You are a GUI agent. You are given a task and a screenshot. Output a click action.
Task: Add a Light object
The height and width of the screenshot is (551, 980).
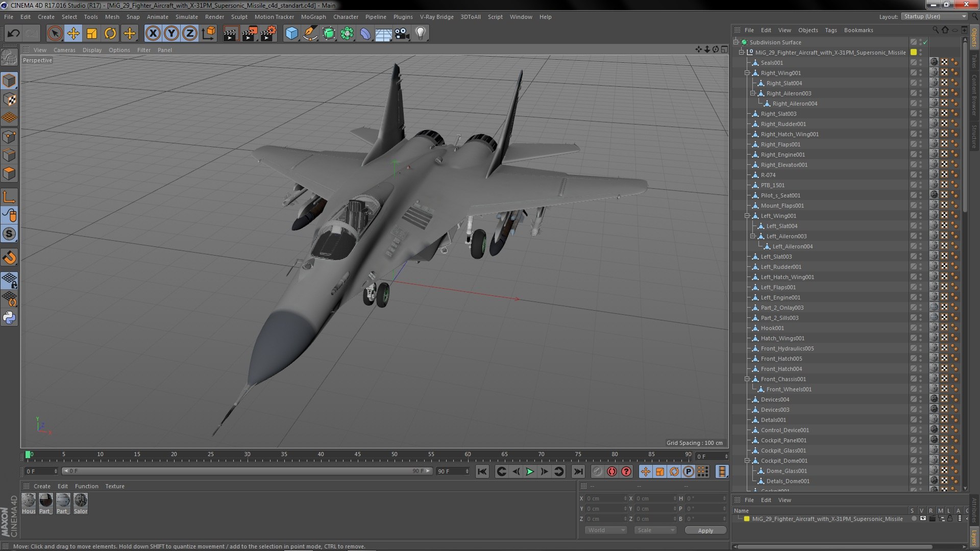(421, 34)
